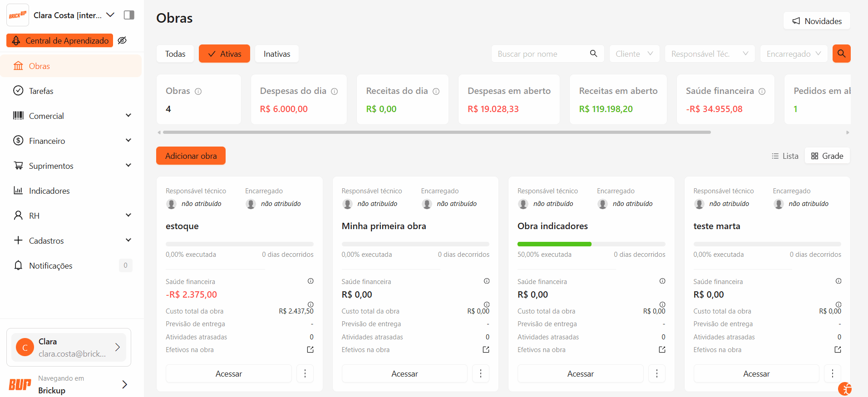Click Acessar on the Obra indicadores card
The image size is (868, 397).
(580, 373)
